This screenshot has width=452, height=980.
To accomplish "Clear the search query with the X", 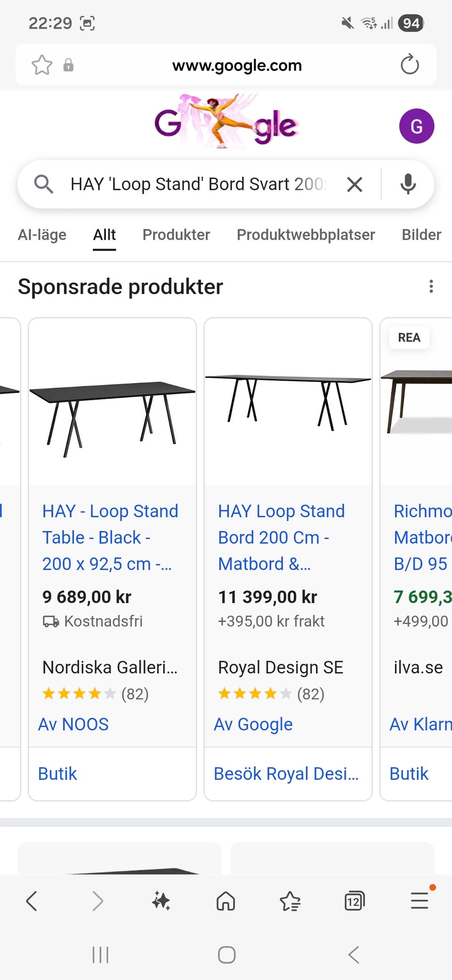I will coord(355,184).
